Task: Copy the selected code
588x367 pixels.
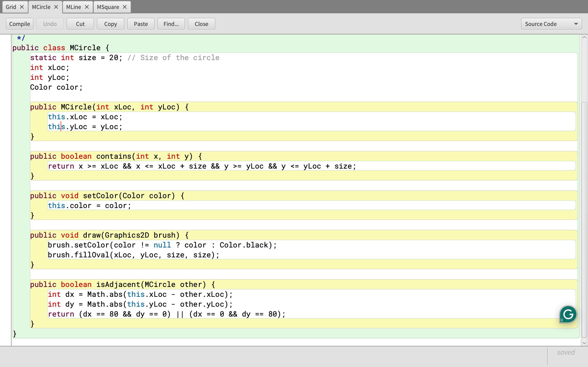Action: point(110,24)
